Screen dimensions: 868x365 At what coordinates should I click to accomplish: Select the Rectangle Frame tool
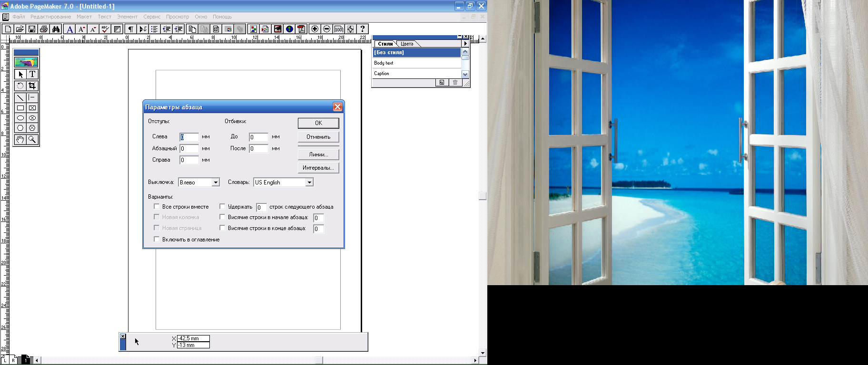click(32, 108)
